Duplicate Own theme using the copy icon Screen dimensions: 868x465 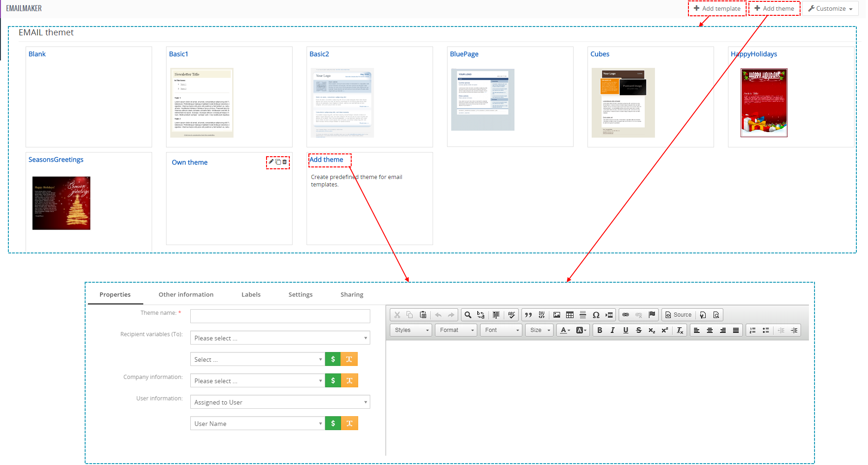tap(278, 162)
